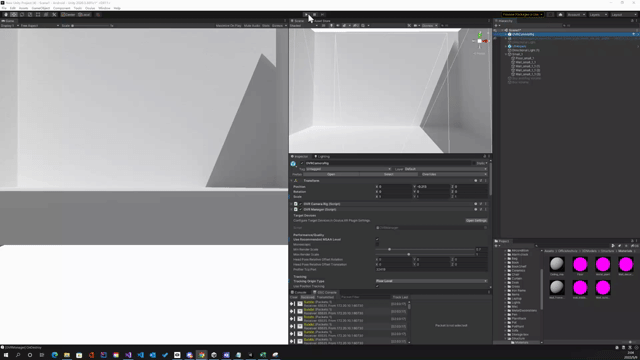The width and height of the screenshot is (640, 360).
Task: Click the Pause button
Action: (315, 15)
